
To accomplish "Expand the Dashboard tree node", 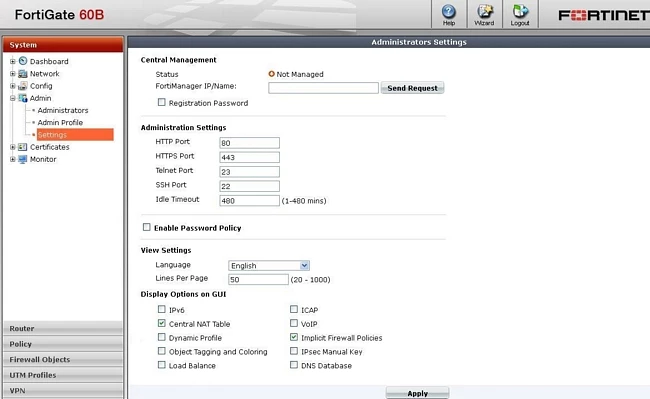I will coord(12,61).
